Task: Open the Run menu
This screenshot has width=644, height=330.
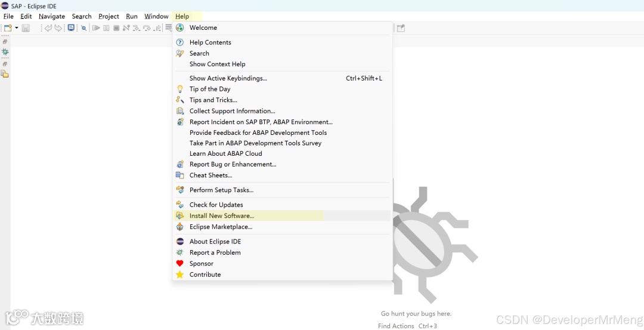Action: coord(132,17)
